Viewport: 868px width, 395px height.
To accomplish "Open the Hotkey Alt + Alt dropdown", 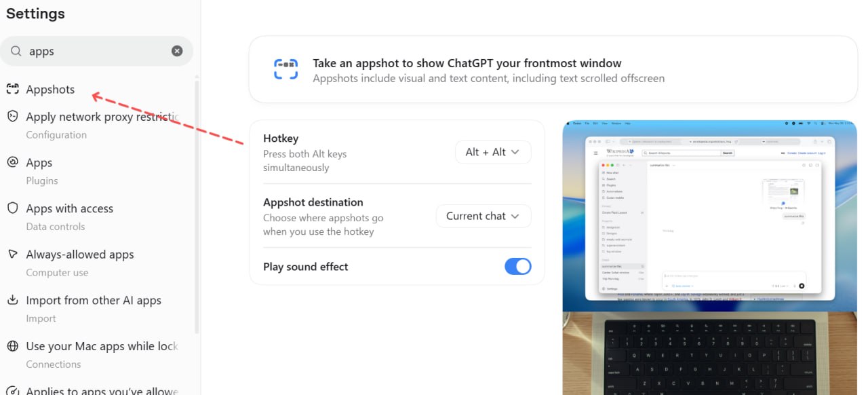I will [x=493, y=152].
